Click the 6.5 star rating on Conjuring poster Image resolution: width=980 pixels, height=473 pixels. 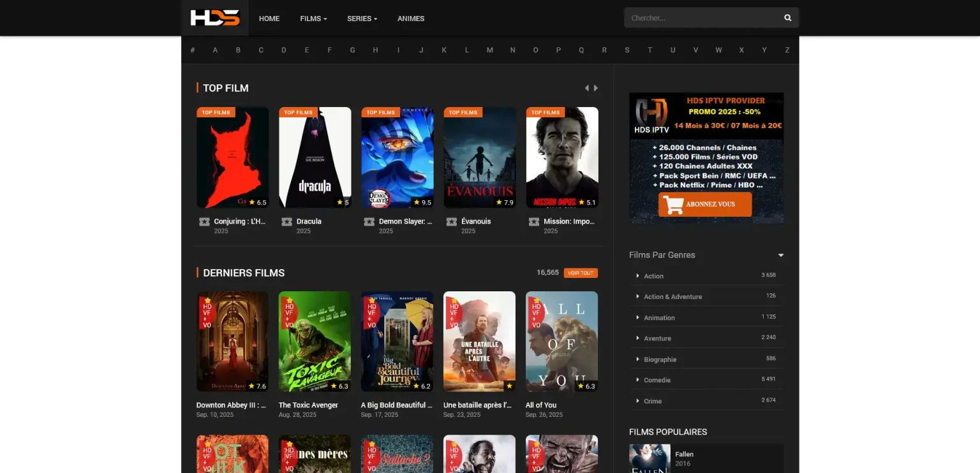click(258, 202)
